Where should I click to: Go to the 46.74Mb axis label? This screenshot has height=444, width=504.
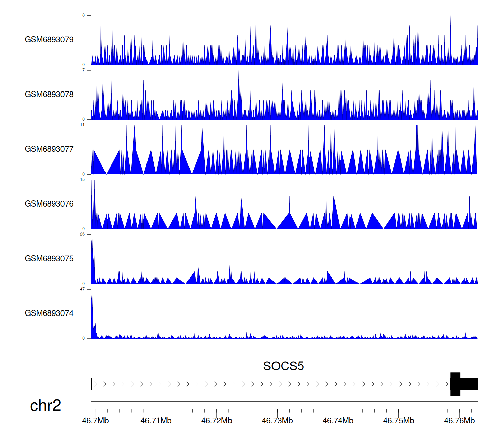point(338,421)
